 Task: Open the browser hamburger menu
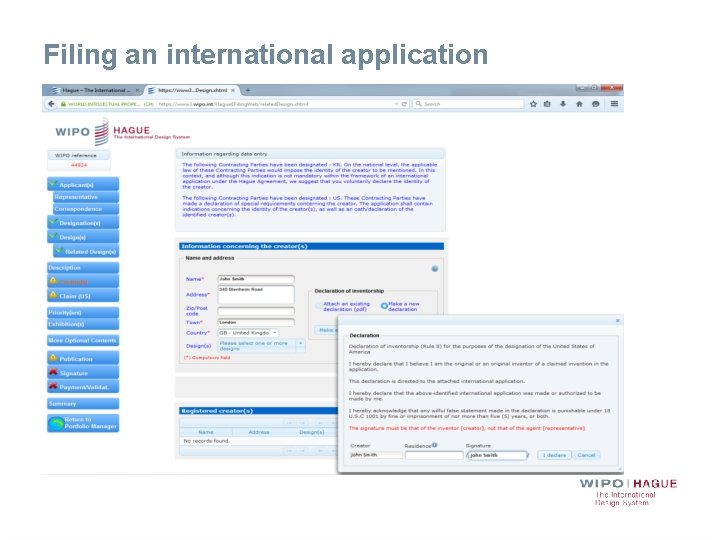(614, 104)
